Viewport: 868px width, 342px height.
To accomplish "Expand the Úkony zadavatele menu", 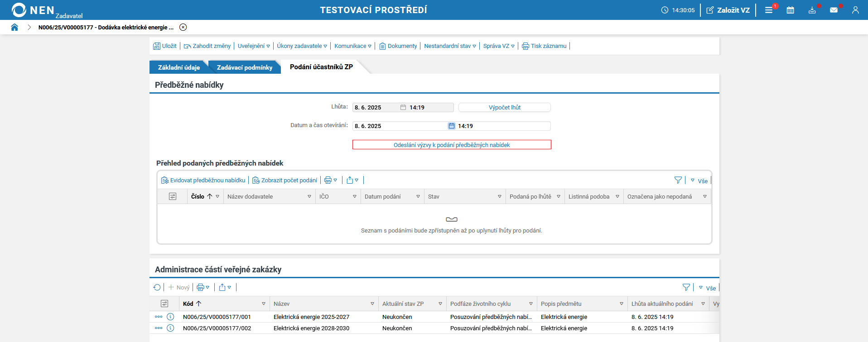I will point(302,46).
